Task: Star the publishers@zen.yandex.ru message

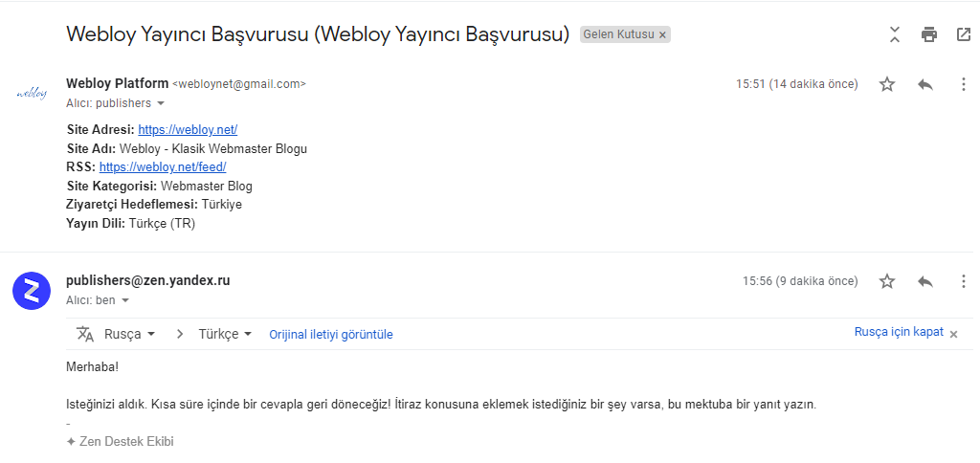Action: point(887,281)
